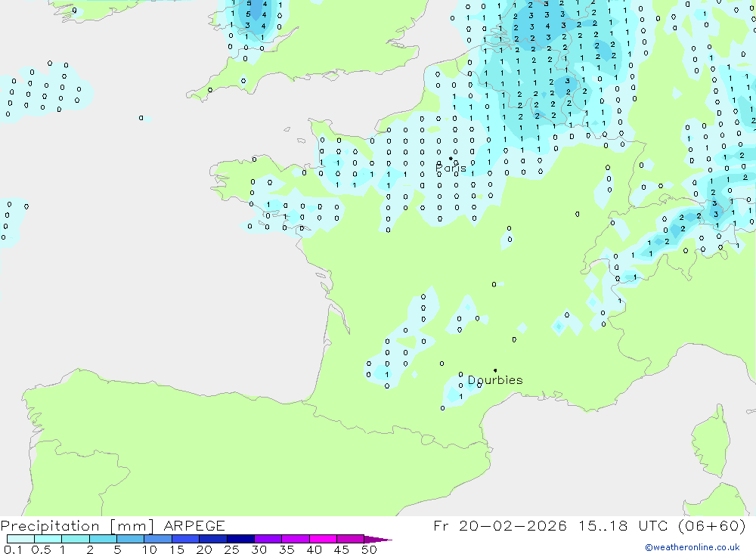Click the 'Fr 20-02-2026' forecast date text
This screenshot has width=756, height=554.
[500, 525]
